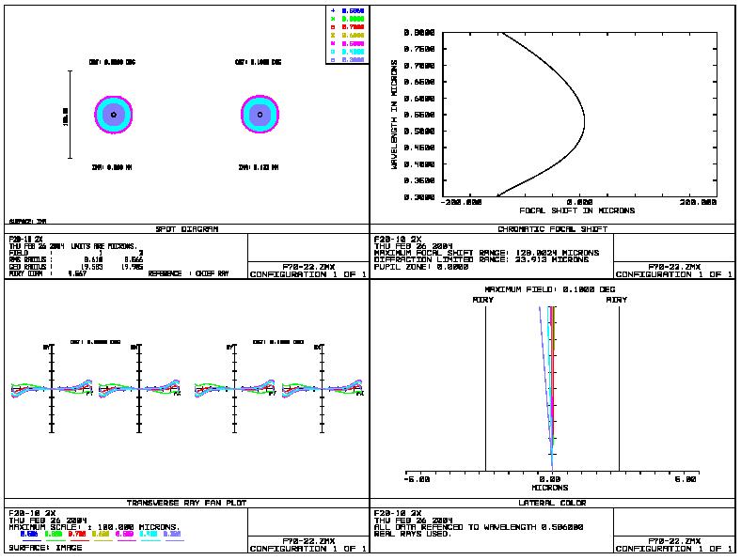Viewport: 741px width, 560px height.
Task: Click the right spot diagram at 0.1000 deg
Action: [x=259, y=115]
